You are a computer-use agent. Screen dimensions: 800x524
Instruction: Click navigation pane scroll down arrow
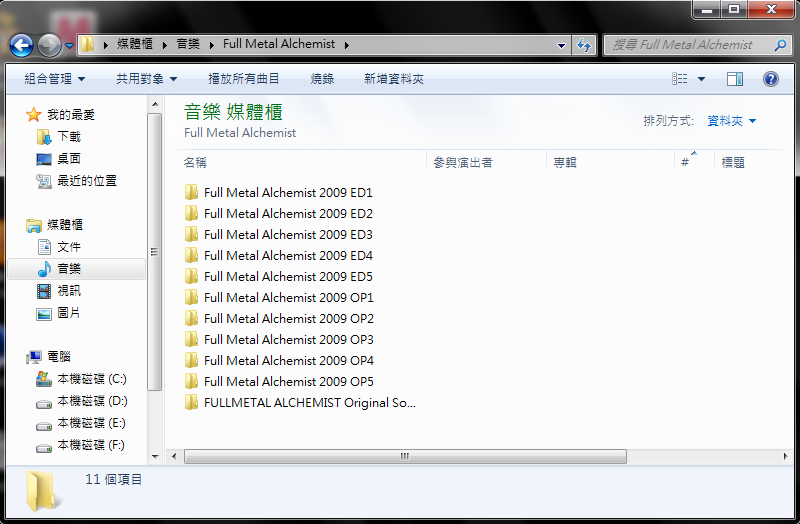pos(155,457)
